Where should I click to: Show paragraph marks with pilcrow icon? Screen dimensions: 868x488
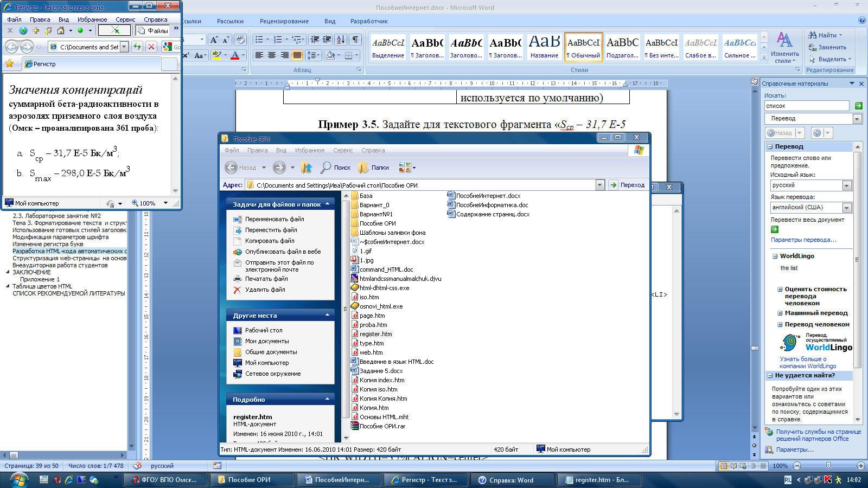[355, 40]
